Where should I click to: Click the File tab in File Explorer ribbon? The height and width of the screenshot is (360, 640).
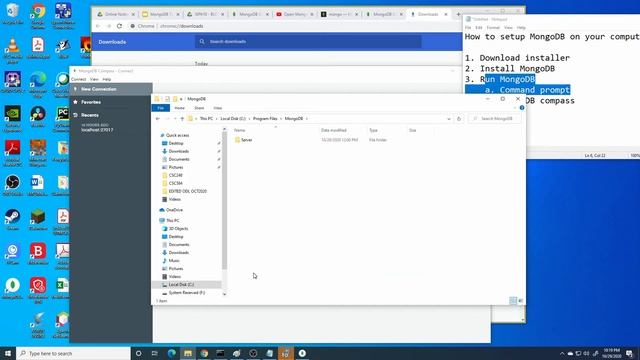[161, 108]
